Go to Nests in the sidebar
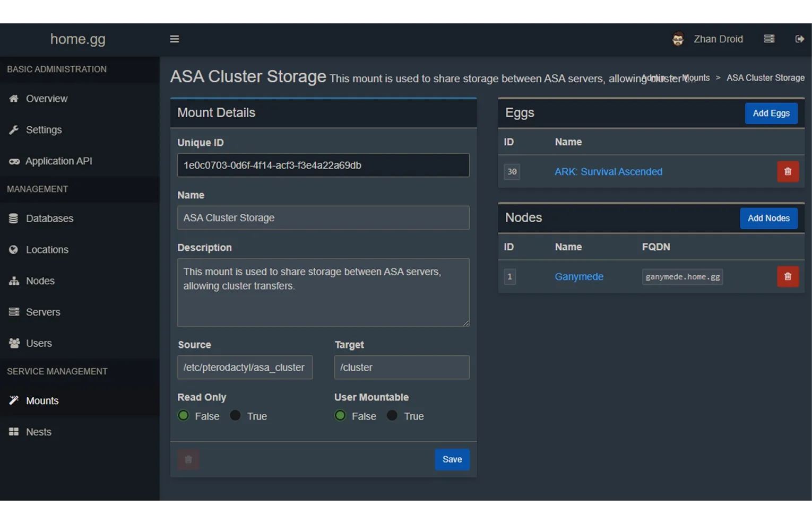This screenshot has width=812, height=524. (38, 432)
